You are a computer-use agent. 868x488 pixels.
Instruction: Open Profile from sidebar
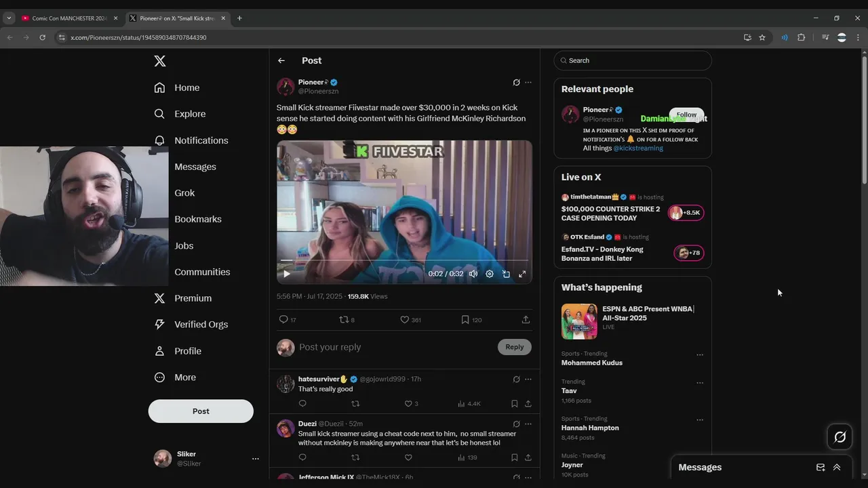177,351
